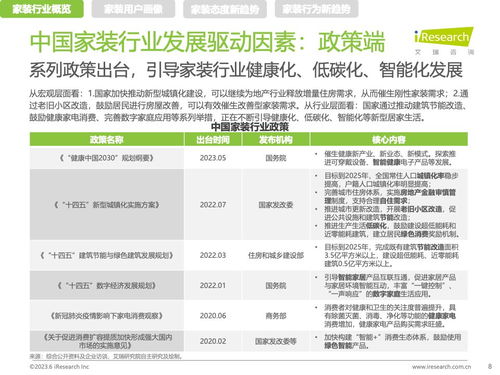The width and height of the screenshot is (500, 375).
Task: Select the 《"健康中国2030"规划纲要》 cell
Action: (107, 158)
